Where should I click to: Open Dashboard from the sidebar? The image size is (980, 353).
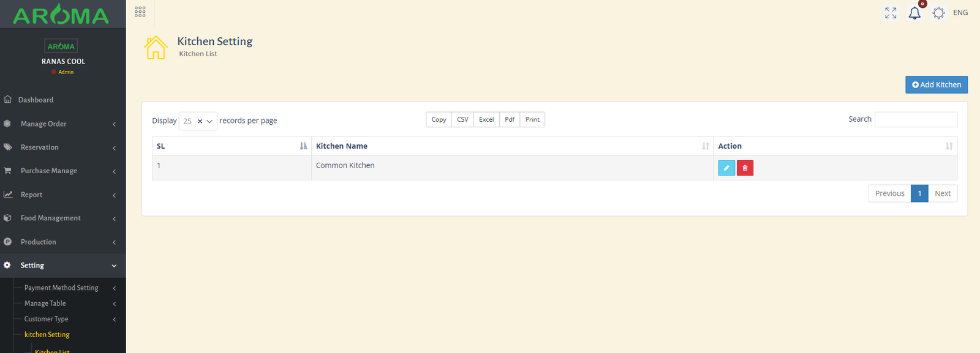pos(36,100)
